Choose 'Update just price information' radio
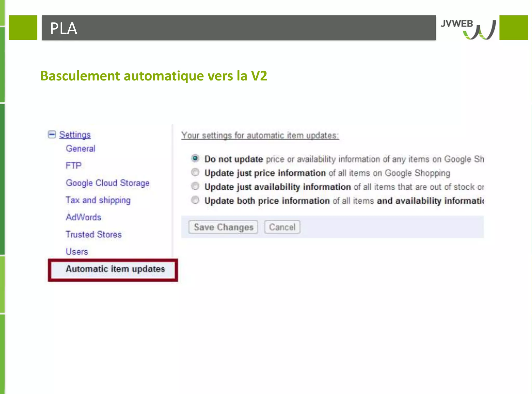 tap(195, 172)
